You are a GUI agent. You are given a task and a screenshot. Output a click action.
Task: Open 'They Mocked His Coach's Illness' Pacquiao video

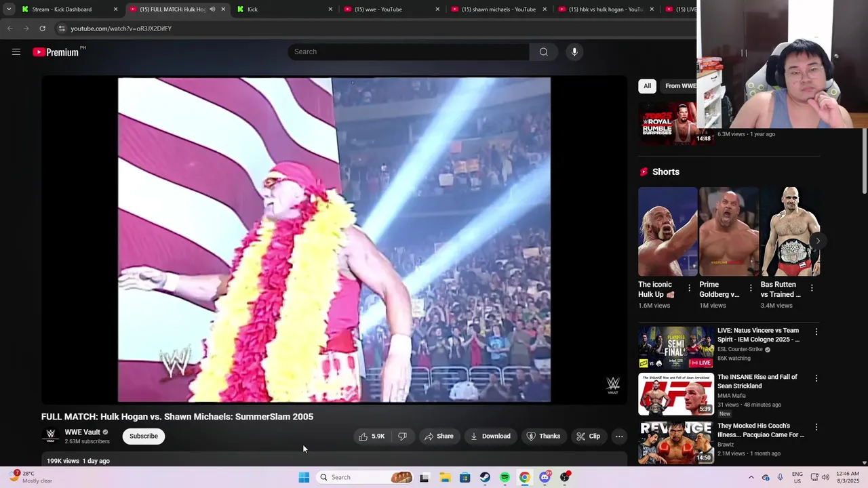click(x=761, y=430)
